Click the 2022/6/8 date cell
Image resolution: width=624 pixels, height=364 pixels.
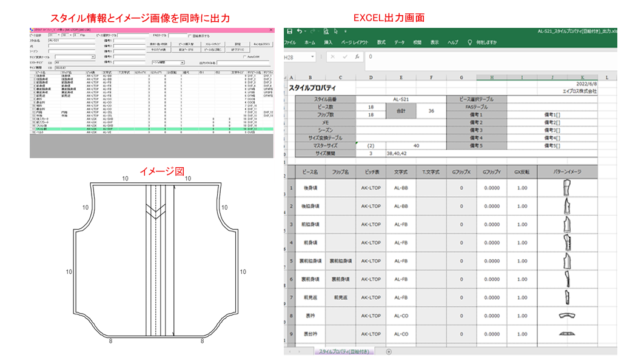click(586, 84)
